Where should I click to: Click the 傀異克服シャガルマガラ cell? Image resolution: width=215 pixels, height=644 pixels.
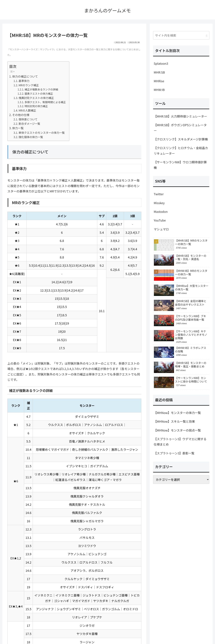click(87, 521)
